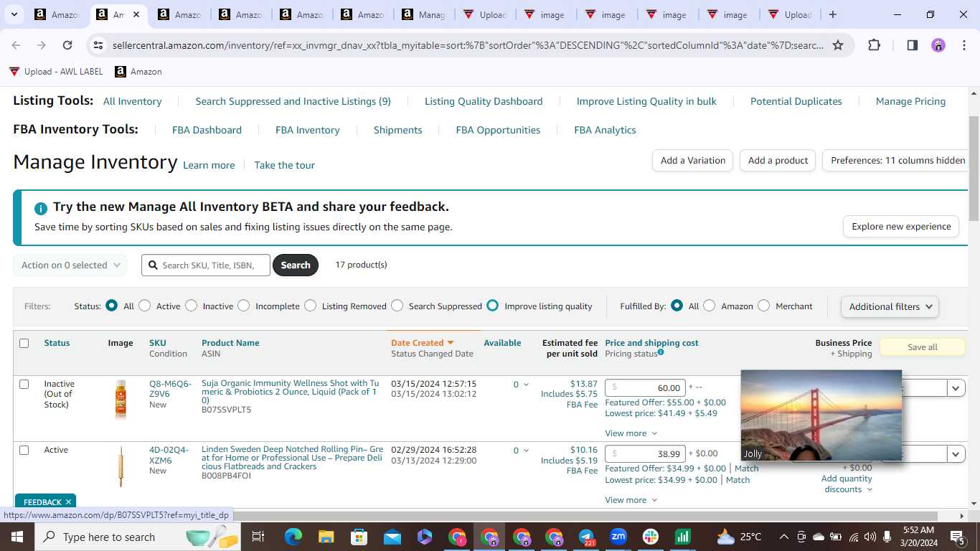Go back to the previous page
Screen dimensions: 980x551
(17, 45)
